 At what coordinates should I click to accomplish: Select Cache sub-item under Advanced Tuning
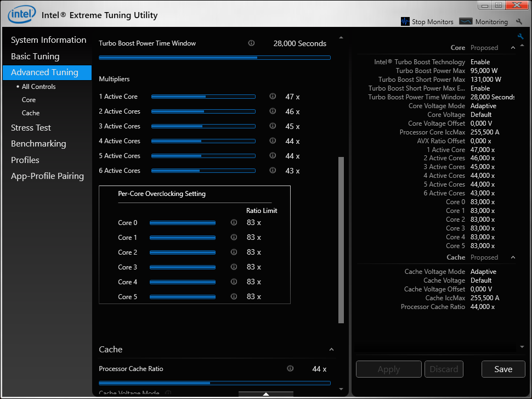31,113
